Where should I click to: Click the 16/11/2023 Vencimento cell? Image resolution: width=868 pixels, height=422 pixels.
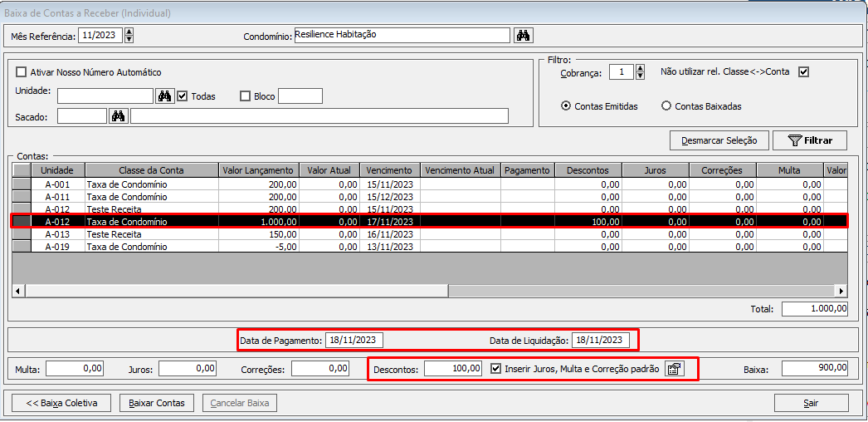coord(391,234)
